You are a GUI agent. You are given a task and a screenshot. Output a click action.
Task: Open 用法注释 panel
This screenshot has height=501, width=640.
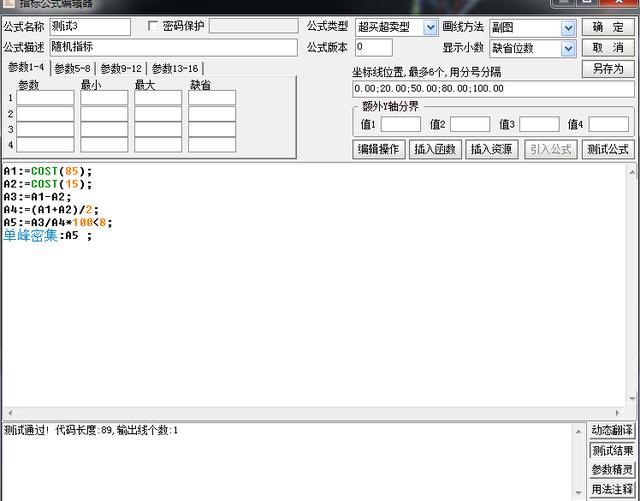[x=612, y=489]
